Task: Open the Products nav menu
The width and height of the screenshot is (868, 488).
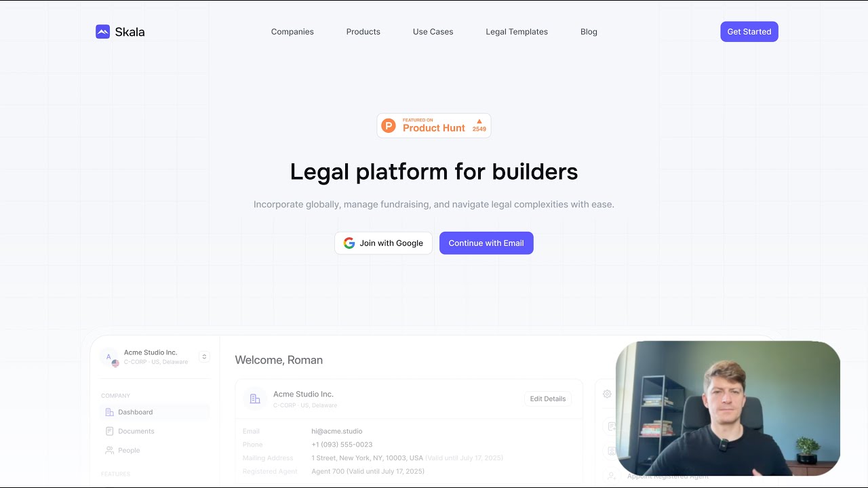Action: coord(363,32)
